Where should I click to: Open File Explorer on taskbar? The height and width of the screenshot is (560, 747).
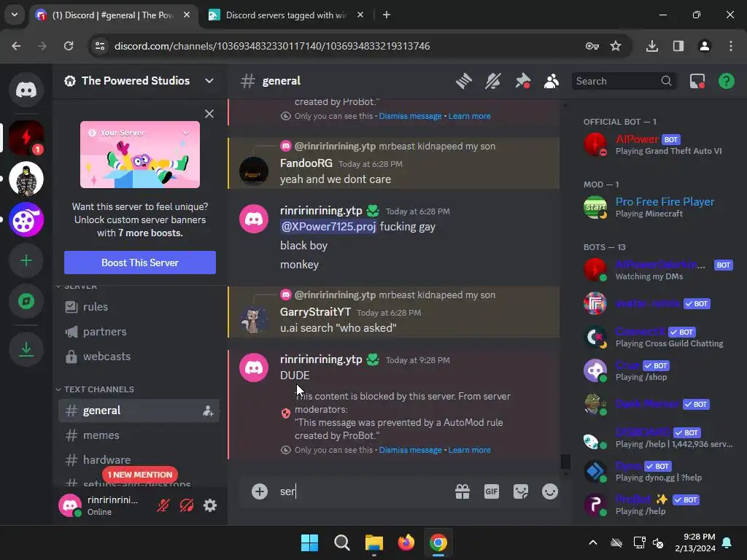click(x=374, y=542)
